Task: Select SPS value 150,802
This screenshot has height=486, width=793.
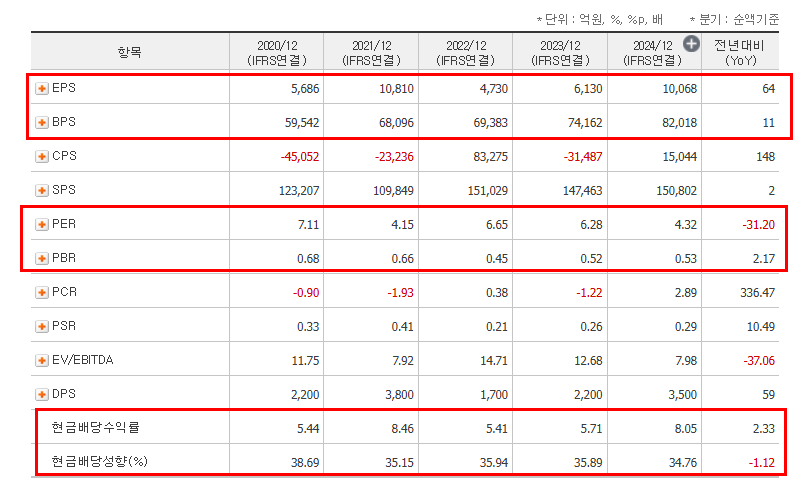Action: (676, 191)
